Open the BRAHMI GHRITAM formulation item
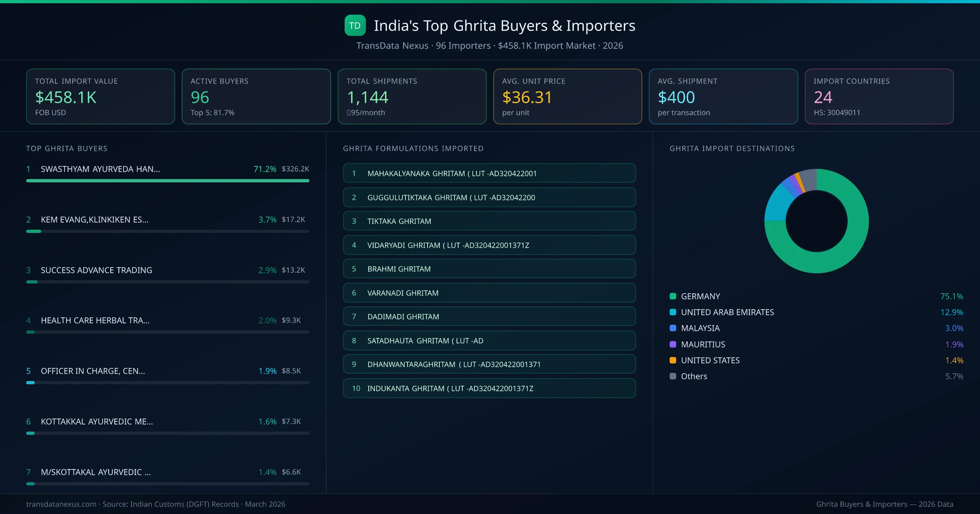 click(x=489, y=268)
